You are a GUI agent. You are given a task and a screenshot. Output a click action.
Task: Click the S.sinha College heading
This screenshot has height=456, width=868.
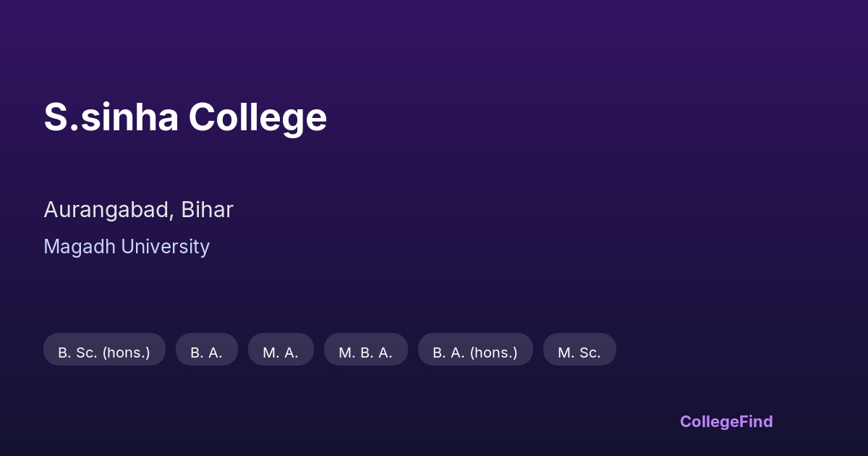(x=185, y=117)
